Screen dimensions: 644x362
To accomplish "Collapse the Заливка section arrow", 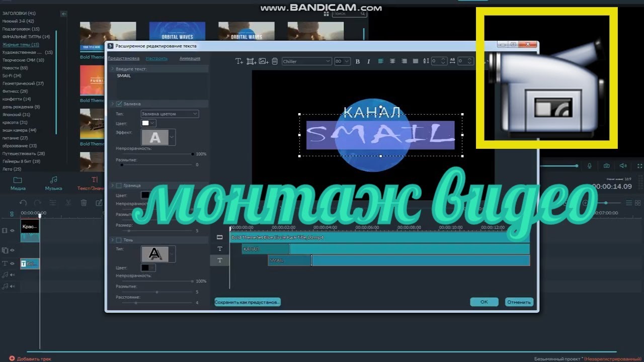I will tap(112, 104).
